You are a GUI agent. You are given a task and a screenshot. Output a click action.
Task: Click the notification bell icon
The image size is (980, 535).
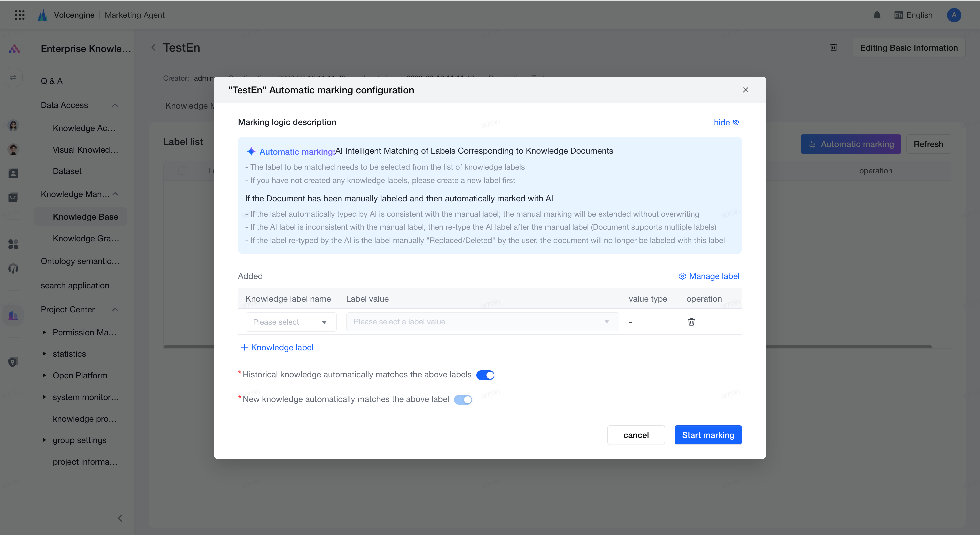[877, 15]
